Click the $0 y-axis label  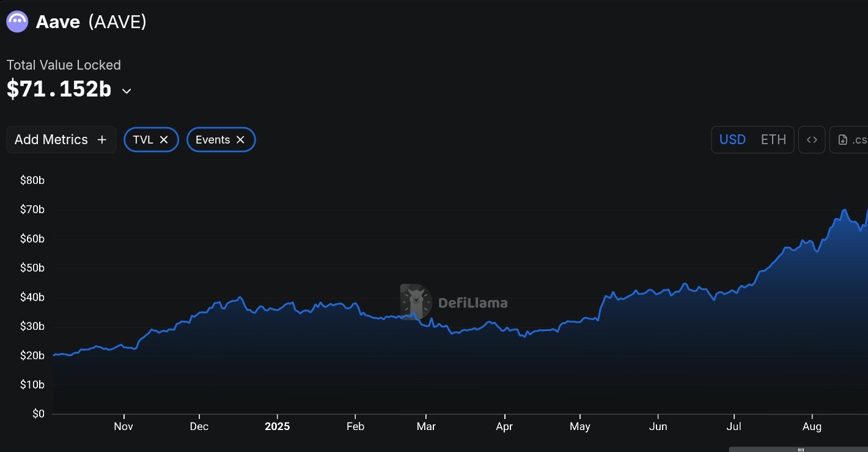coord(37,414)
